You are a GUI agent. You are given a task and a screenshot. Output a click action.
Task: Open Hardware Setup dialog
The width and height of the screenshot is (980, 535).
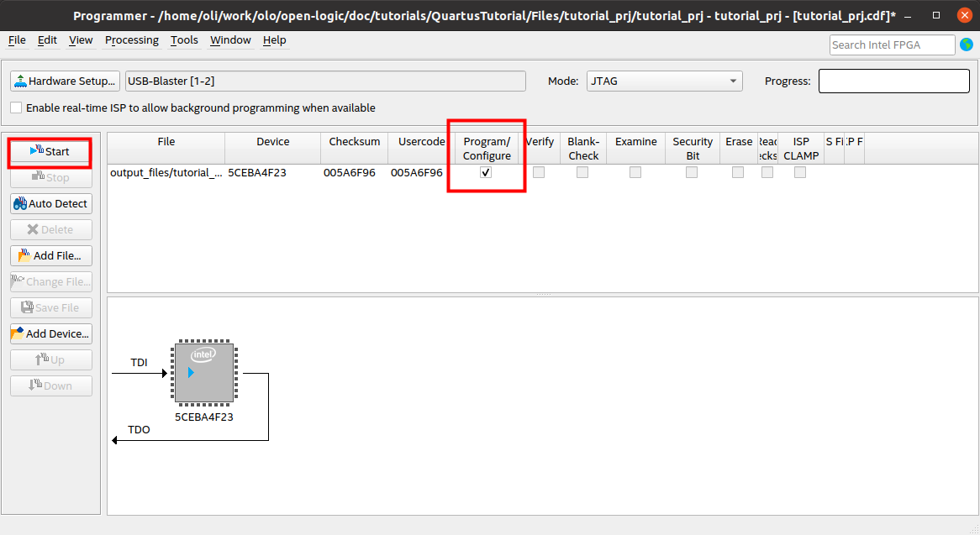pos(65,81)
